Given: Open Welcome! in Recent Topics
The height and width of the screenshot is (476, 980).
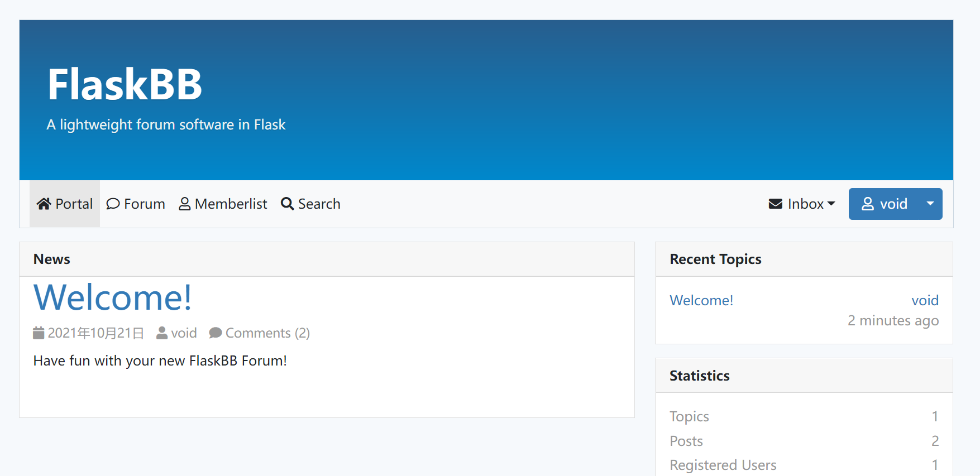Looking at the screenshot, I should pos(701,300).
